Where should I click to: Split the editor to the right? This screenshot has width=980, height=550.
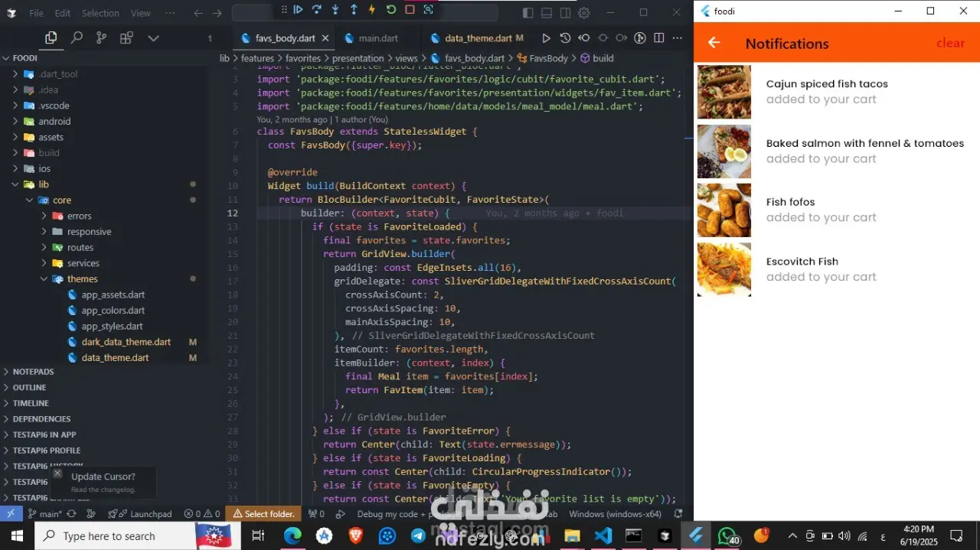[659, 38]
